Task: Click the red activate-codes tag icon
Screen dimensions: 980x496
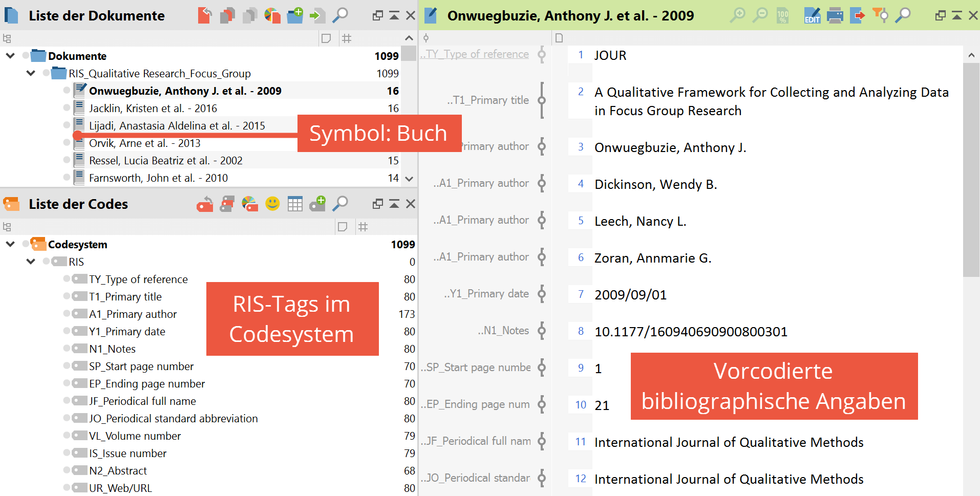Action: tap(227, 204)
